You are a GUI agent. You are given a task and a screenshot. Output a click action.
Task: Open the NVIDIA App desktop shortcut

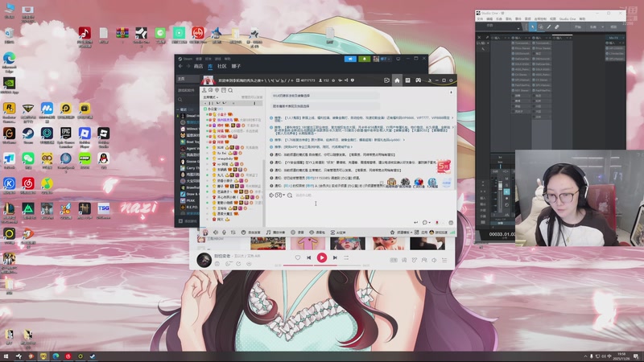(9, 84)
